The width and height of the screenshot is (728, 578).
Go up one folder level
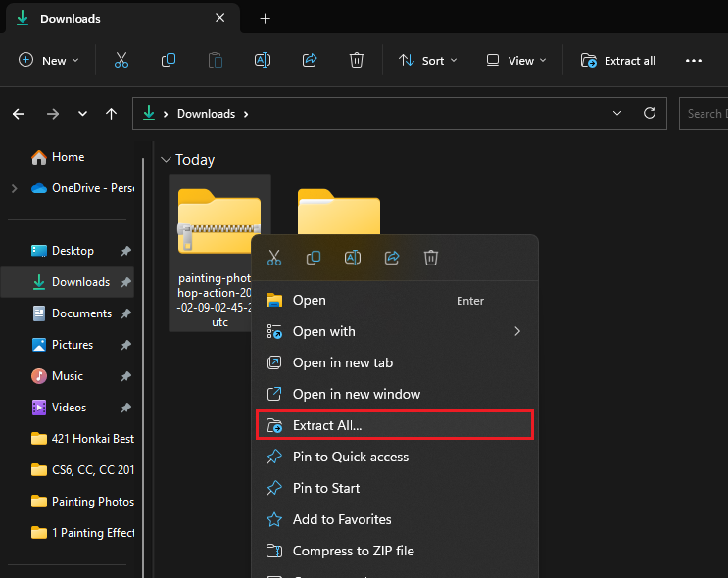pyautogui.click(x=111, y=114)
